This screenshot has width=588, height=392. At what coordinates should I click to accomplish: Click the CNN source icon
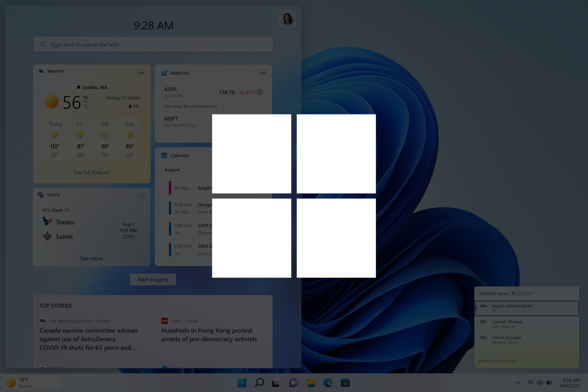click(x=164, y=321)
